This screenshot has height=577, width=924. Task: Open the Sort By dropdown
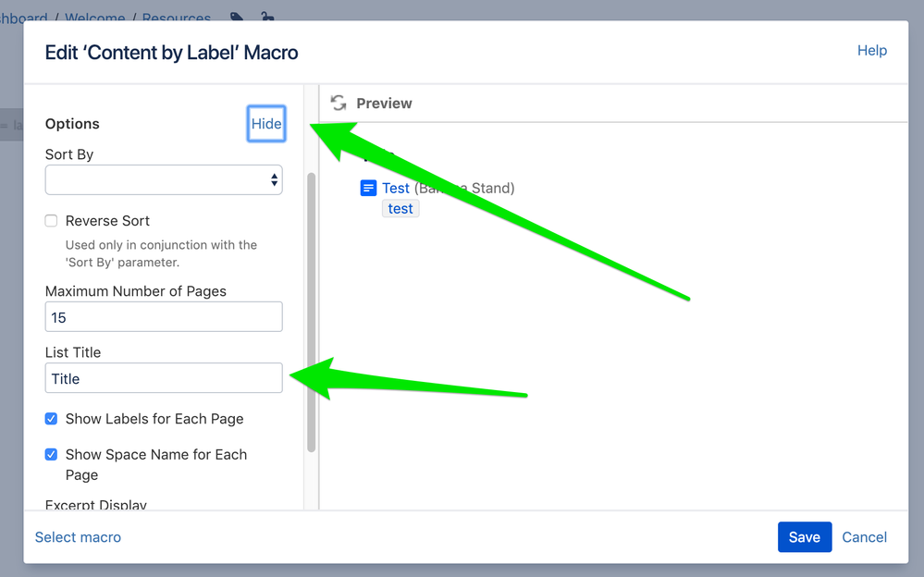[x=164, y=179]
